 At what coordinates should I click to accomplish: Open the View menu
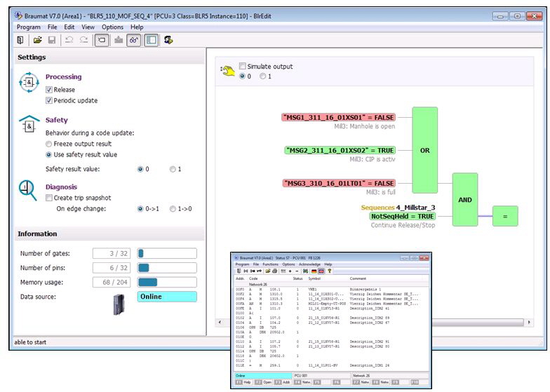(x=88, y=27)
